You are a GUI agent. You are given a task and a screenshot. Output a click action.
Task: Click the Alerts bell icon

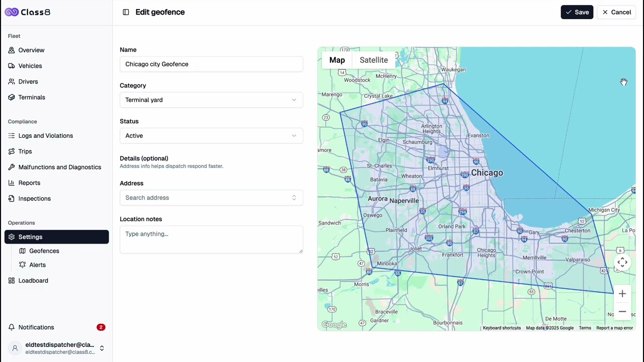pos(22,265)
